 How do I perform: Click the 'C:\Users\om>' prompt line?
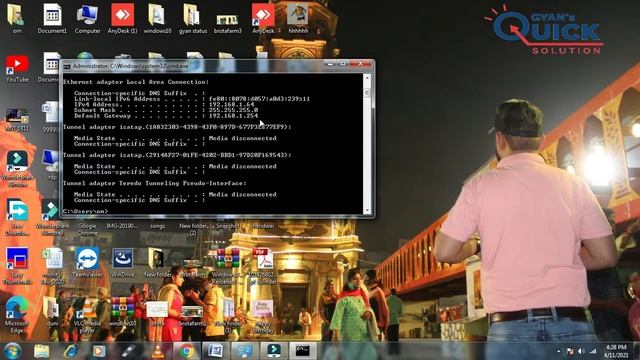pos(85,211)
